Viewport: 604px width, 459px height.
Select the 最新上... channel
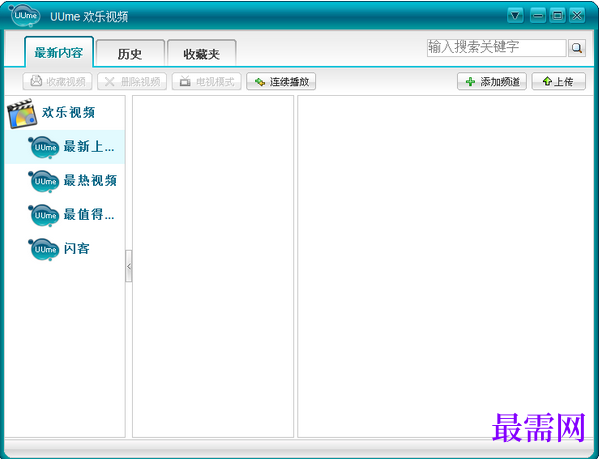coord(65,147)
